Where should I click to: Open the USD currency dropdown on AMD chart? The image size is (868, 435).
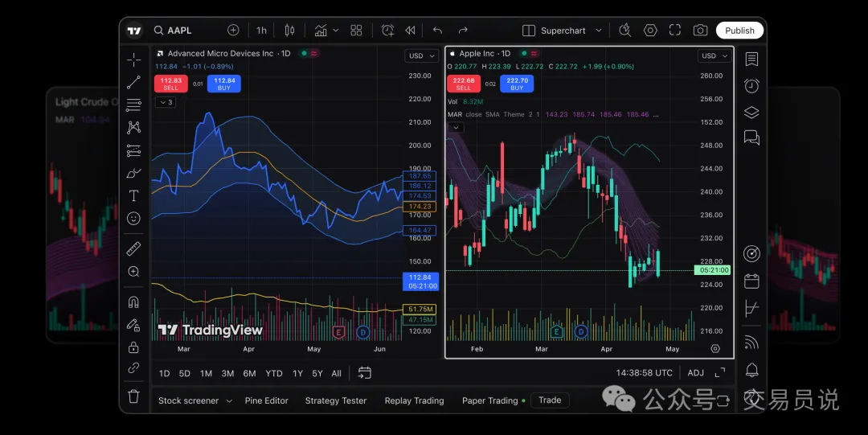[x=422, y=56]
